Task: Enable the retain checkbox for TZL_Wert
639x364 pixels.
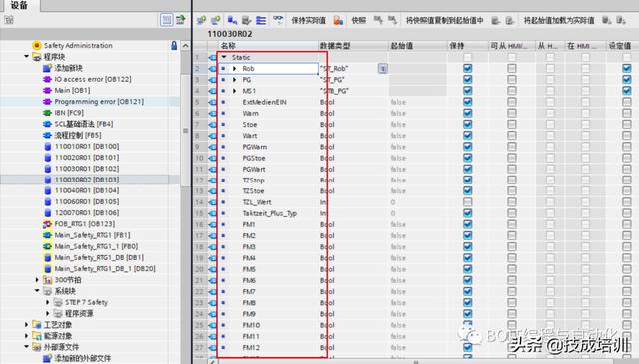Action: tap(468, 202)
